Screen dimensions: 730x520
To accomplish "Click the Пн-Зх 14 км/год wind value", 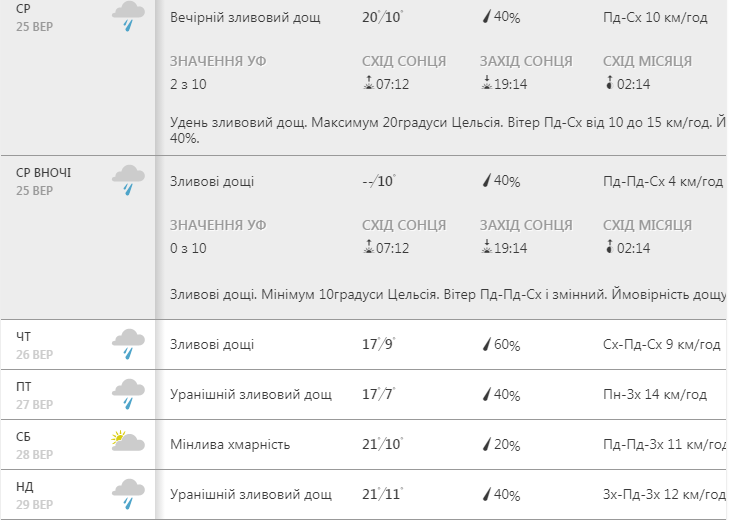I will coord(655,395).
